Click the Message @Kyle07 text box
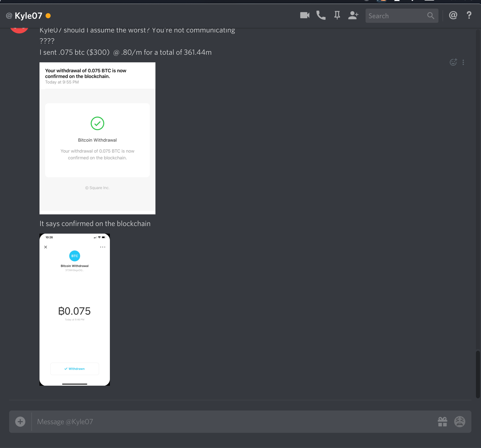 [234, 422]
